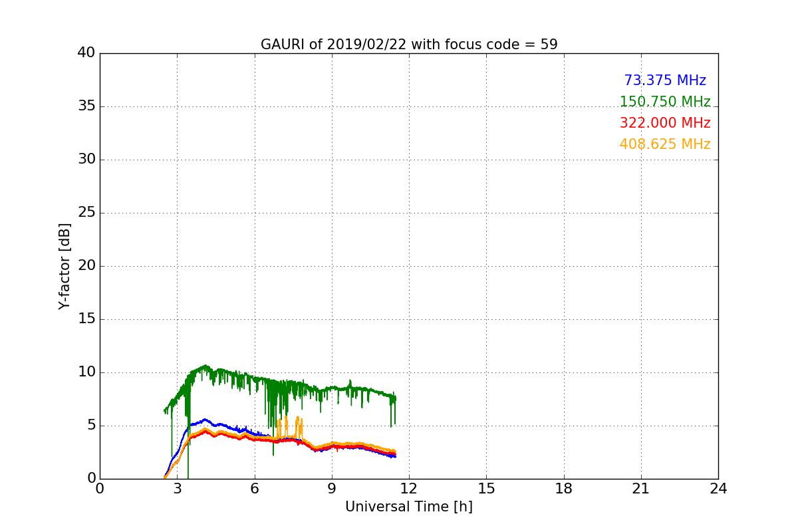Click the y-axis tick label 10
The width and height of the screenshot is (798, 532).
86,372
